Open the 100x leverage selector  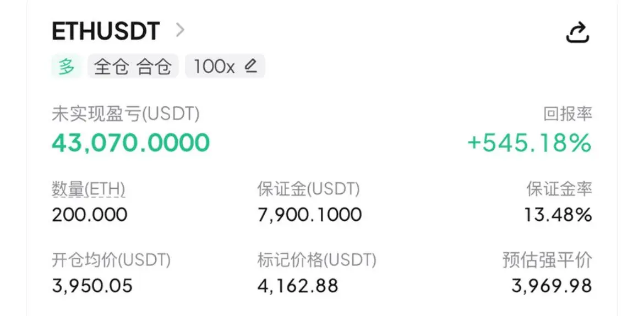click(x=225, y=66)
